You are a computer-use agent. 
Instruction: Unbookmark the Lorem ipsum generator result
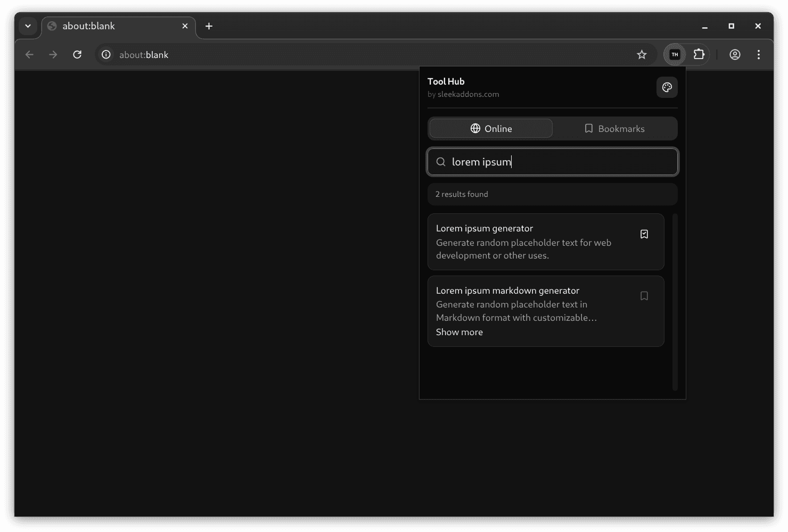click(644, 234)
